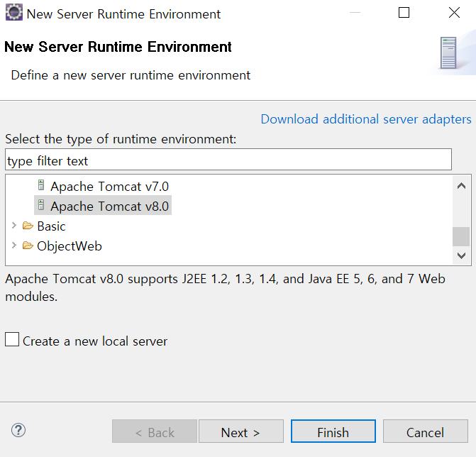This screenshot has height=457, width=476.
Task: Click the list scroll down arrow
Action: 461,255
